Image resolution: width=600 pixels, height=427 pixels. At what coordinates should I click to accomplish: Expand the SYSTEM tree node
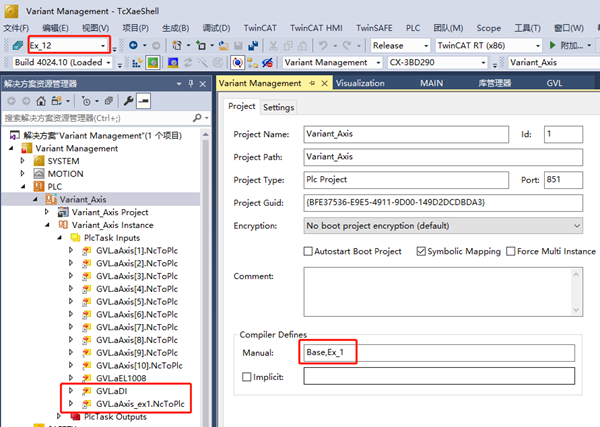click(x=23, y=161)
